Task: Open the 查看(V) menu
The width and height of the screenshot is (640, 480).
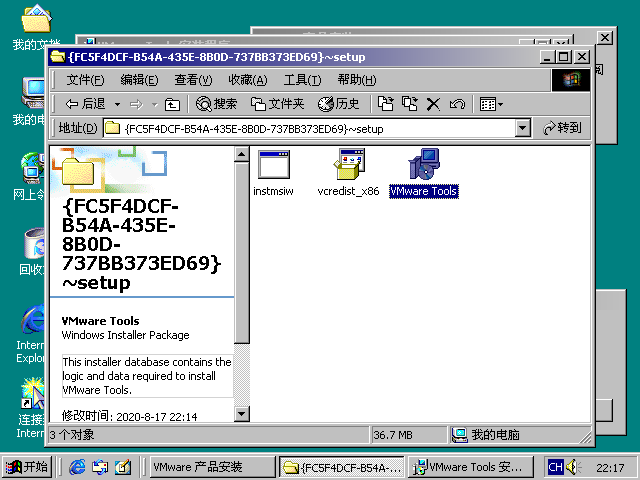Action: [193, 80]
